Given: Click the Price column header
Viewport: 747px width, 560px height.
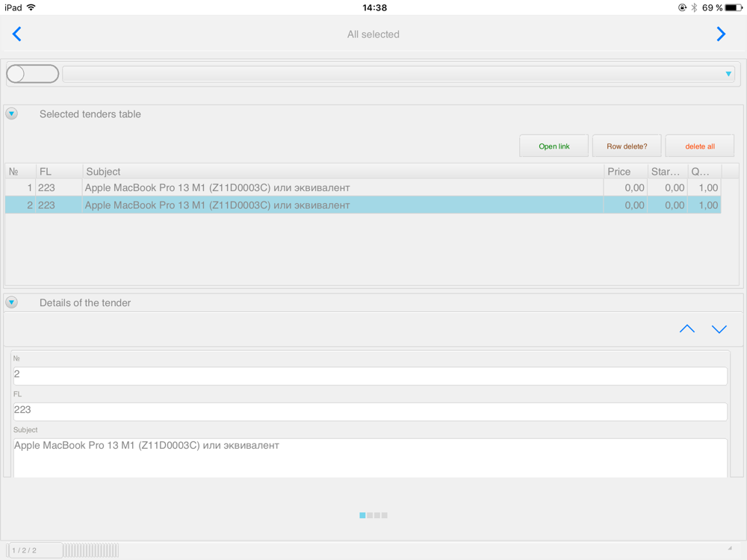Looking at the screenshot, I should pyautogui.click(x=625, y=172).
